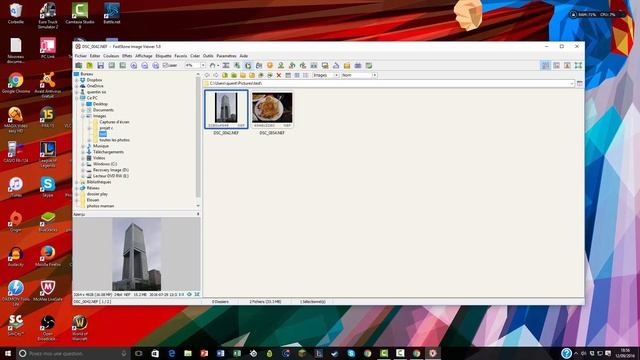The height and width of the screenshot is (360, 640).
Task: Click the full screen icon at toolbar right
Action: (578, 65)
